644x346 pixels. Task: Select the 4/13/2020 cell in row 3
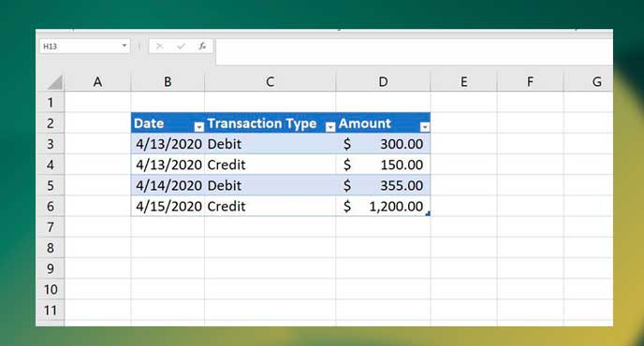(x=168, y=144)
